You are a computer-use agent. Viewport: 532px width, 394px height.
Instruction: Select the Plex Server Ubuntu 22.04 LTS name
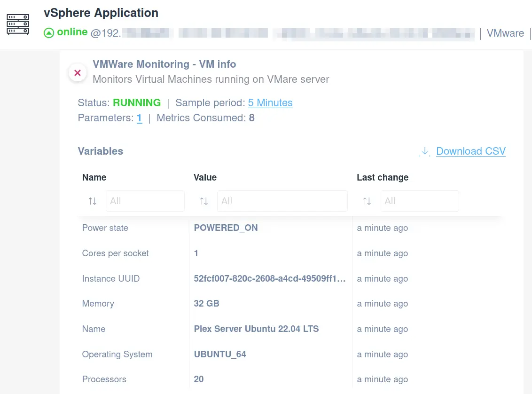coord(256,329)
